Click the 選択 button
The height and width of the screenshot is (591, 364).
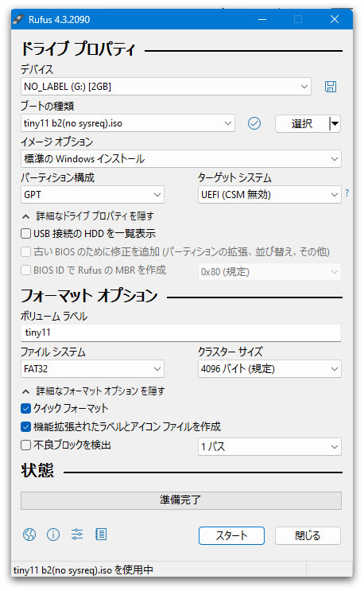302,123
